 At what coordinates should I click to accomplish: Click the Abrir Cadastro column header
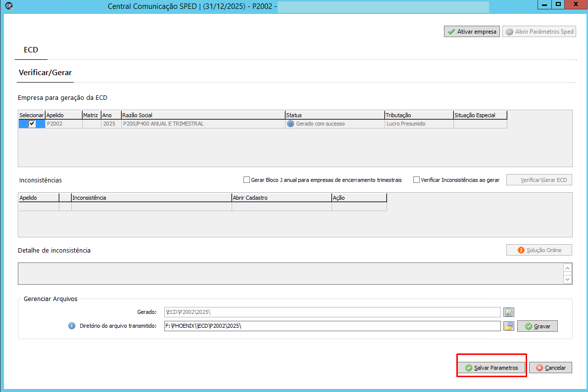point(282,198)
